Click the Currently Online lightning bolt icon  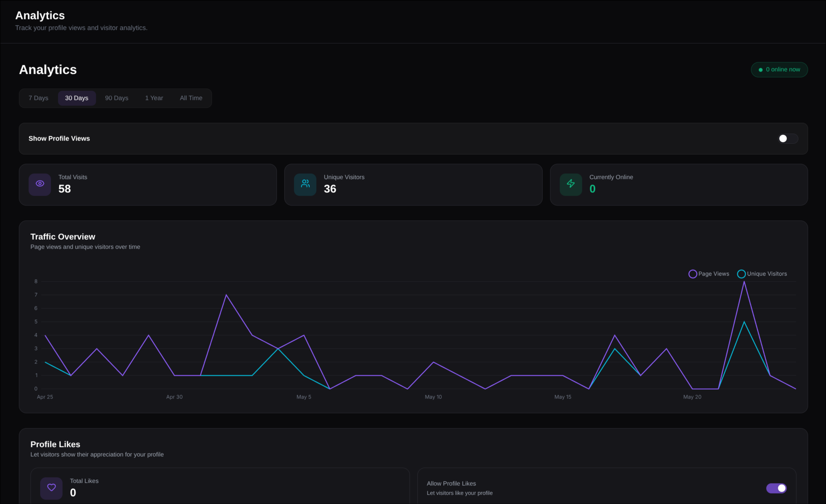(x=571, y=184)
